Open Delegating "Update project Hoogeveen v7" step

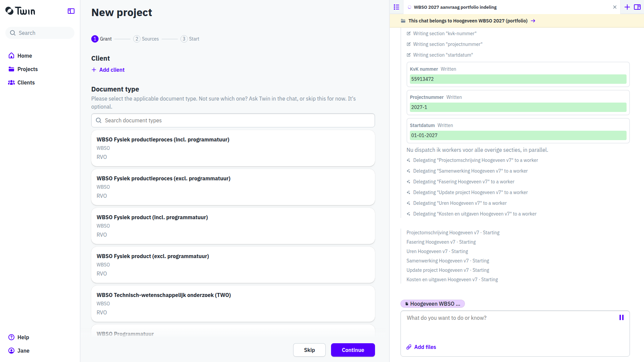(467, 192)
